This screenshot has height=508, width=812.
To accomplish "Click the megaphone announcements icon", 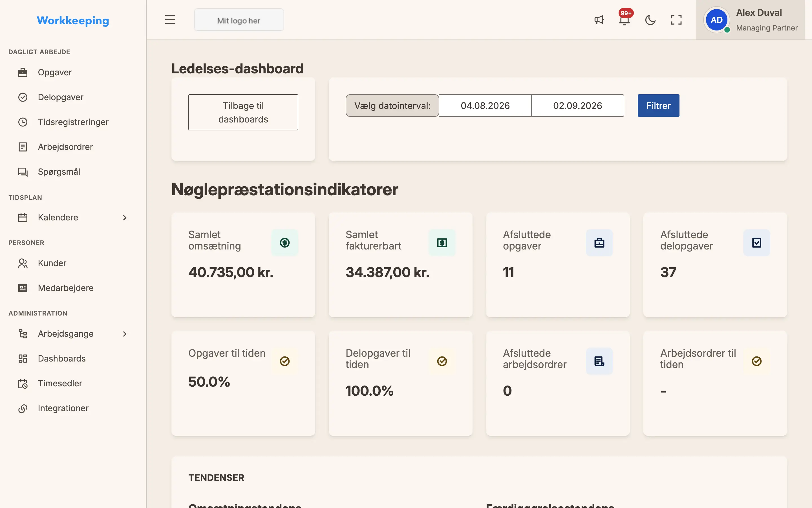I will (x=599, y=20).
